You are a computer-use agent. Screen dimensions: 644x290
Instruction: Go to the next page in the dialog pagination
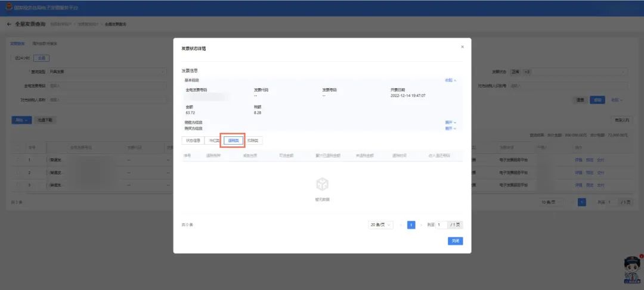click(421, 225)
